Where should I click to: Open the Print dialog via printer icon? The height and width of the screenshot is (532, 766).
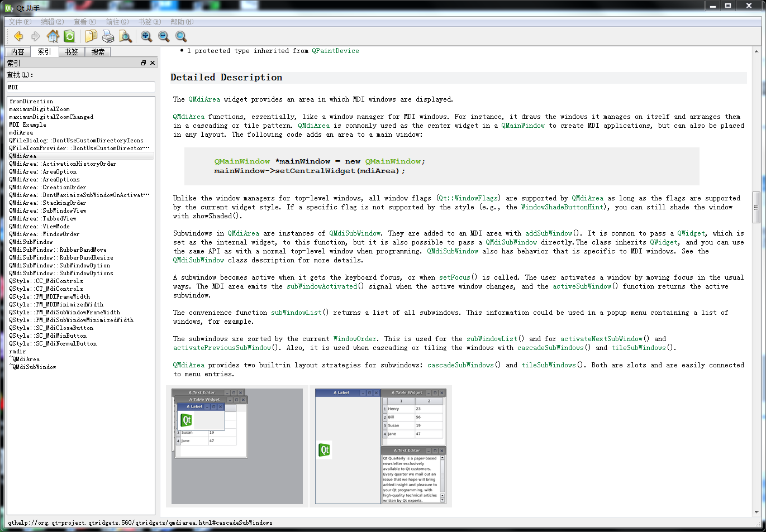[108, 36]
